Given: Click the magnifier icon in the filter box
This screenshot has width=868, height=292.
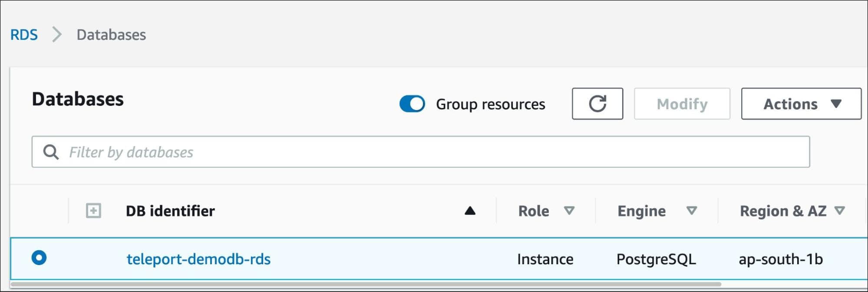Looking at the screenshot, I should point(51,152).
